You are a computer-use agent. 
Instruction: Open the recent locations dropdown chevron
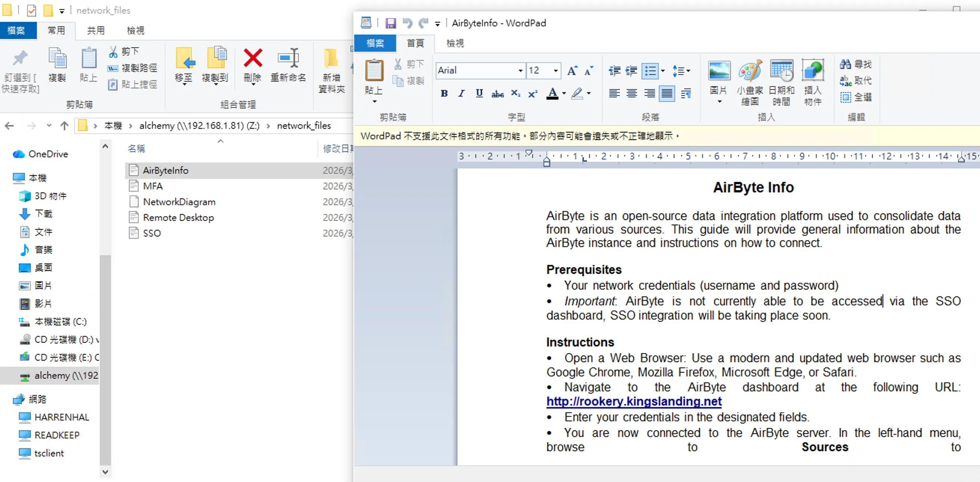pos(49,126)
